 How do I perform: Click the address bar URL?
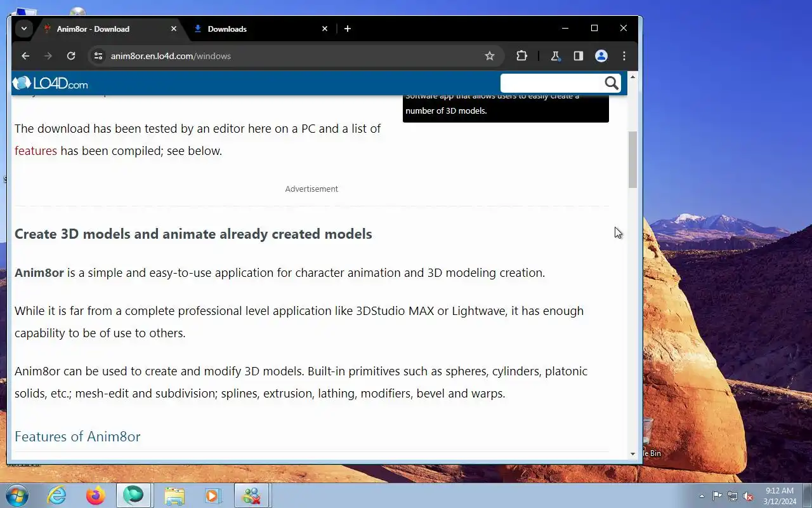pyautogui.click(x=171, y=56)
